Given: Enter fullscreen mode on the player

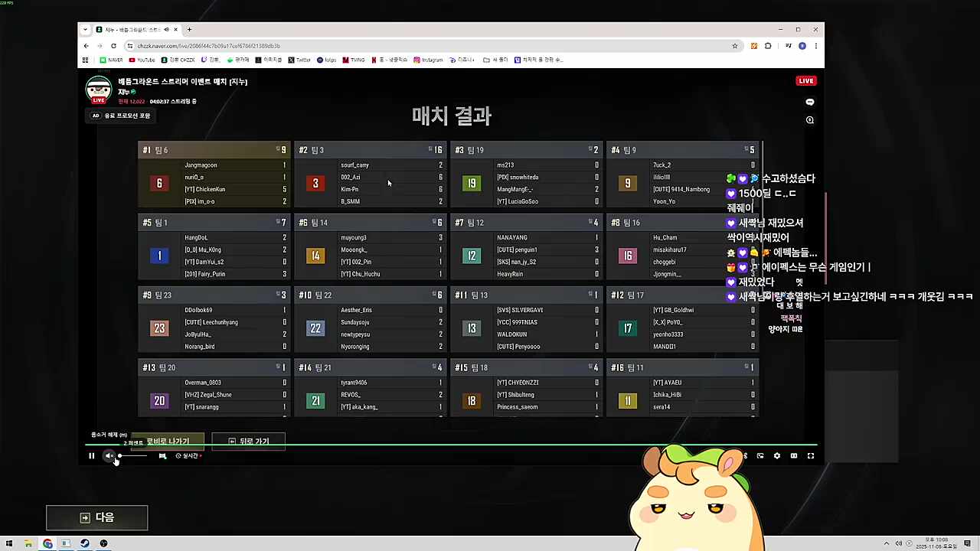Looking at the screenshot, I should [x=810, y=455].
